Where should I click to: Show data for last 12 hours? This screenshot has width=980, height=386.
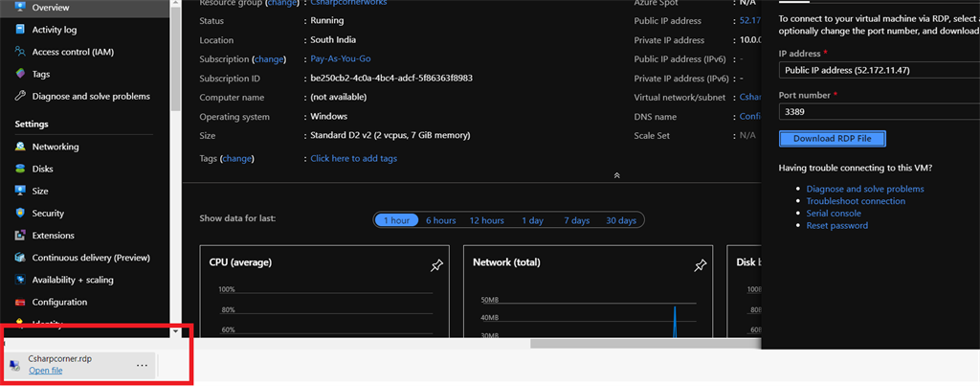(x=487, y=220)
